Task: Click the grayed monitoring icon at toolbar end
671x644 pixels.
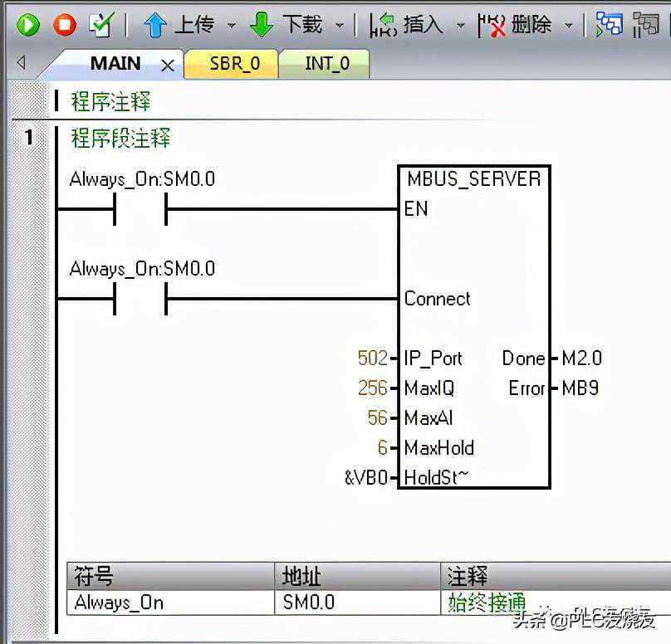Action: point(647,25)
